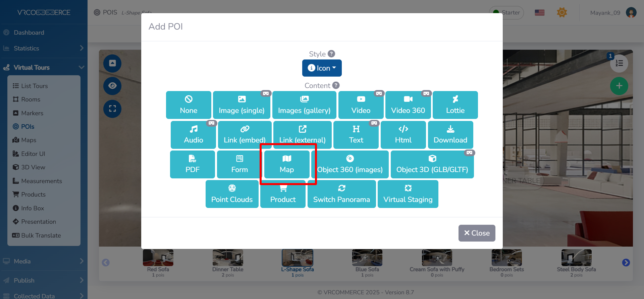The image size is (644, 299).
Task: Select PDF as POI content
Action: click(192, 164)
